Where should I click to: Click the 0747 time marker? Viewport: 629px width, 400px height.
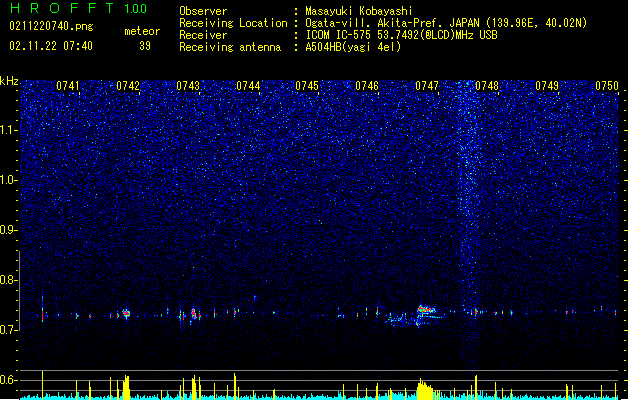point(427,86)
